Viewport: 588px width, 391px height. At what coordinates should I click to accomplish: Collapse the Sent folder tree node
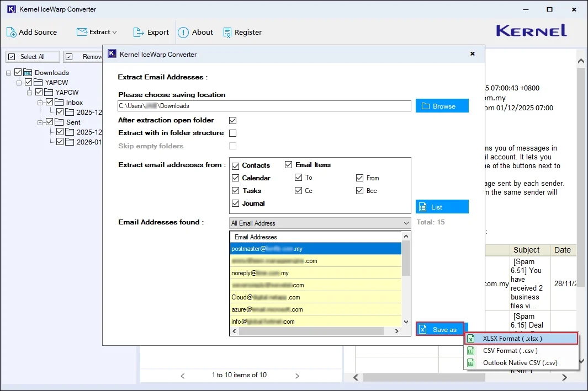(40, 122)
